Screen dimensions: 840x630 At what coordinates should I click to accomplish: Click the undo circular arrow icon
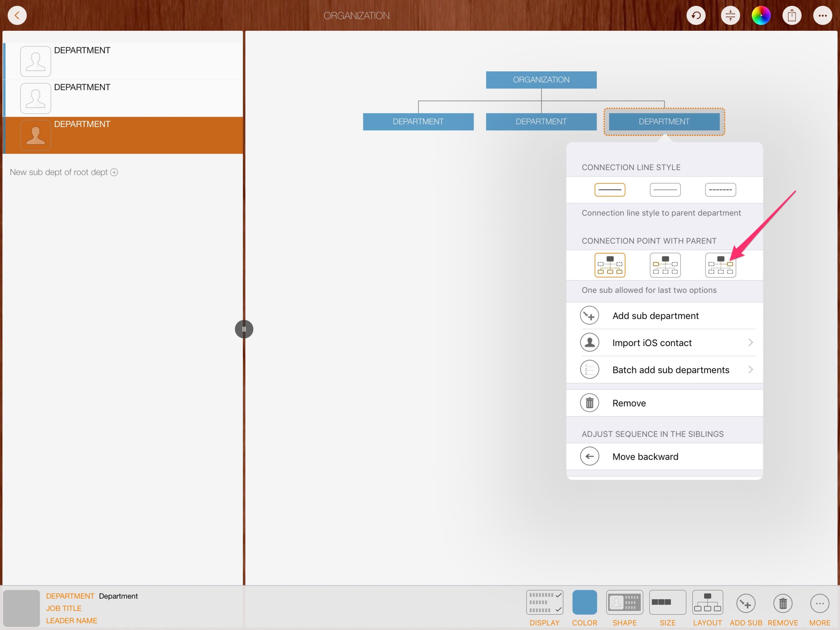(696, 16)
